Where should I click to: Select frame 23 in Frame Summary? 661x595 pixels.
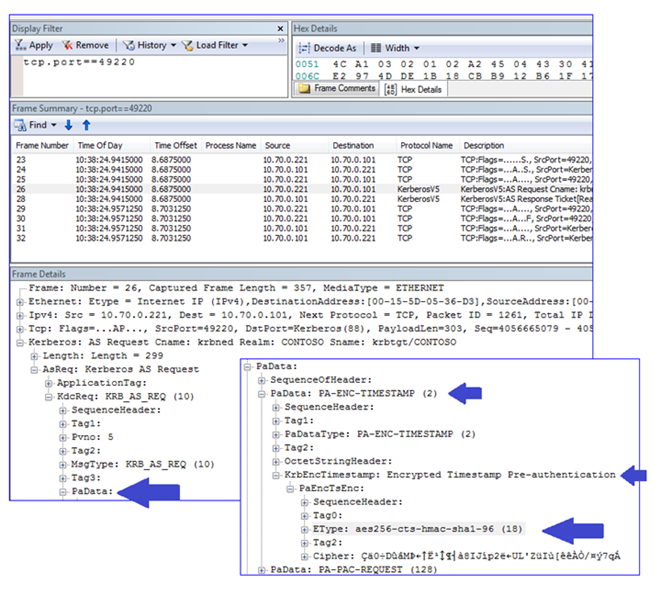(x=302, y=160)
